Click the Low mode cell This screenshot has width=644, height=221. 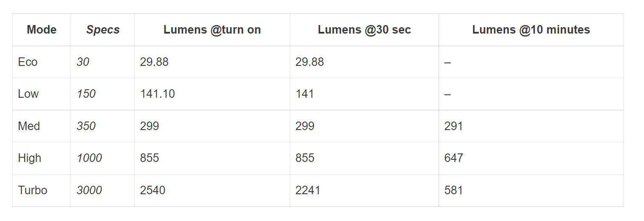coord(28,94)
